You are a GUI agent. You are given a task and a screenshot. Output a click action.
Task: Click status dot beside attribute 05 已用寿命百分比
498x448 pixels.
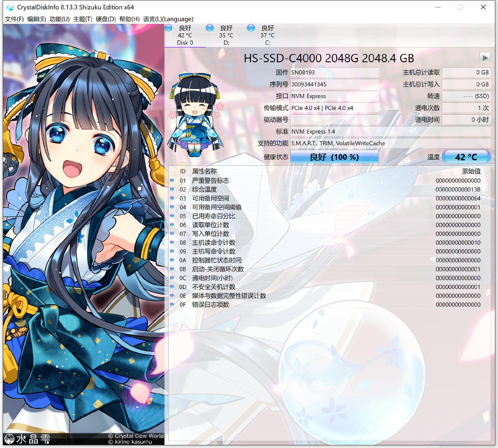(x=172, y=216)
